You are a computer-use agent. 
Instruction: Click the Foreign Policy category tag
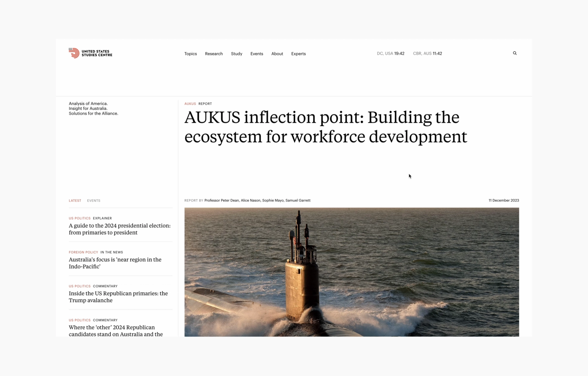[x=83, y=252]
